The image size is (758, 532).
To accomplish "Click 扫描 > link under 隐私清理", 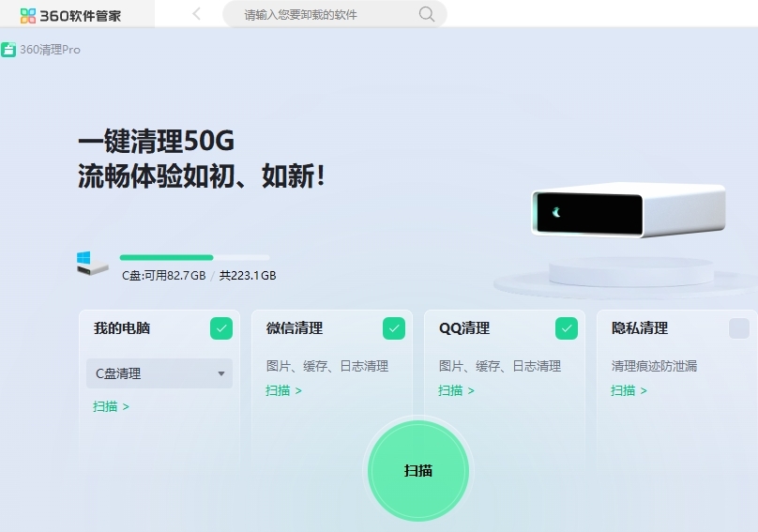I will pyautogui.click(x=629, y=390).
